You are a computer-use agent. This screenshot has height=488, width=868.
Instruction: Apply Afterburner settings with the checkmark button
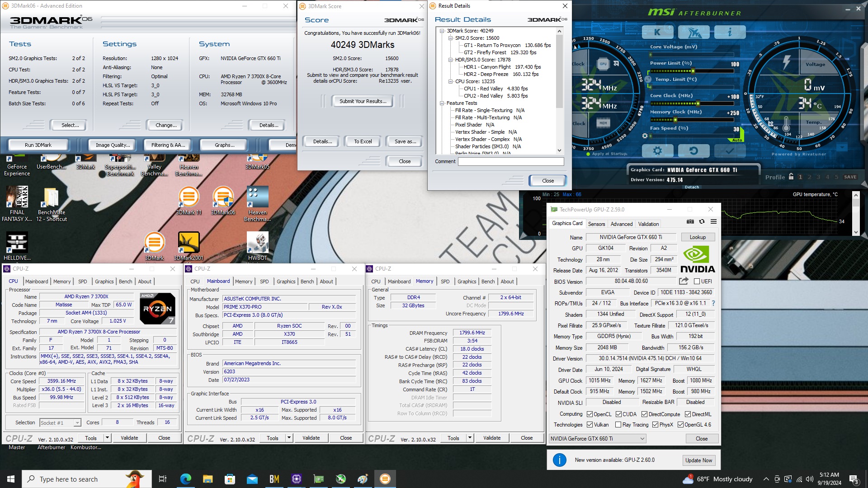730,150
